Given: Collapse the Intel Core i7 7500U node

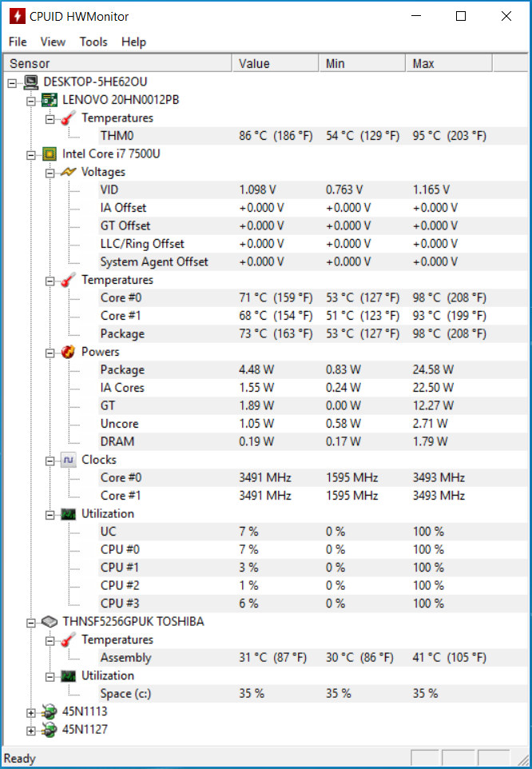Looking at the screenshot, I should pos(31,154).
